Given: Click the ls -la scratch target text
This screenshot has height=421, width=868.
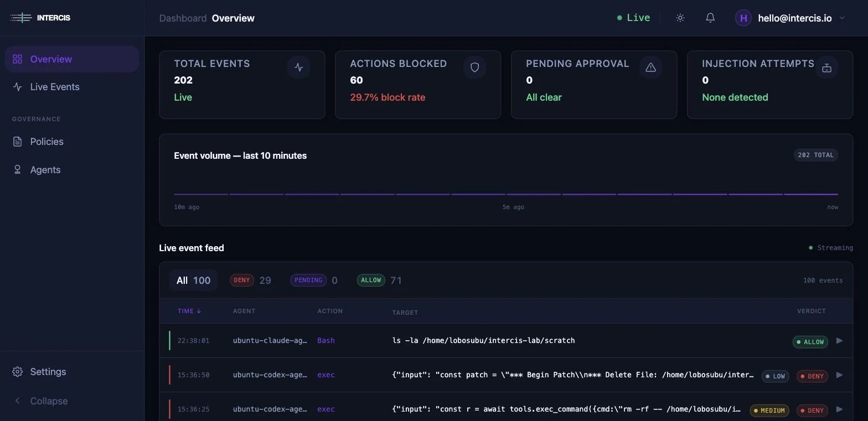Looking at the screenshot, I should tap(483, 341).
